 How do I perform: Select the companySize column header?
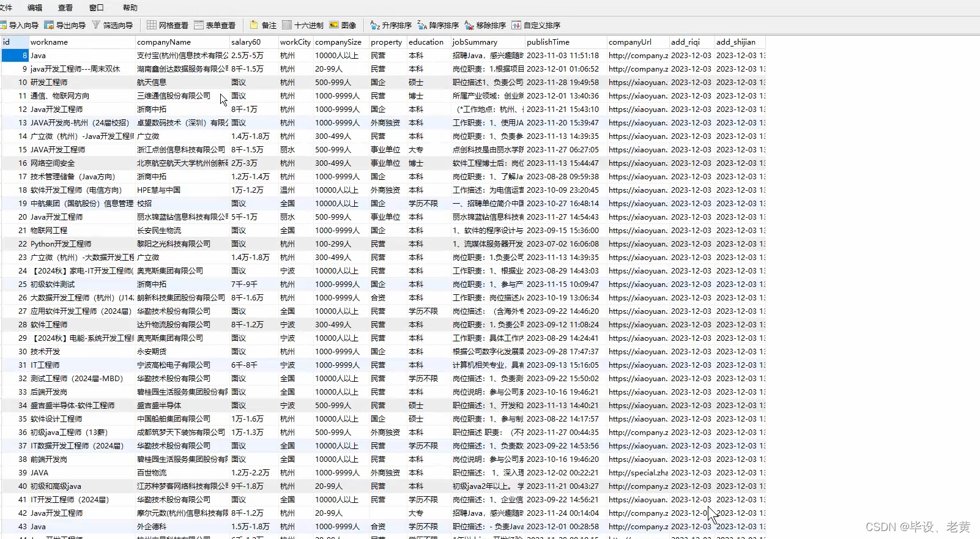pos(341,42)
